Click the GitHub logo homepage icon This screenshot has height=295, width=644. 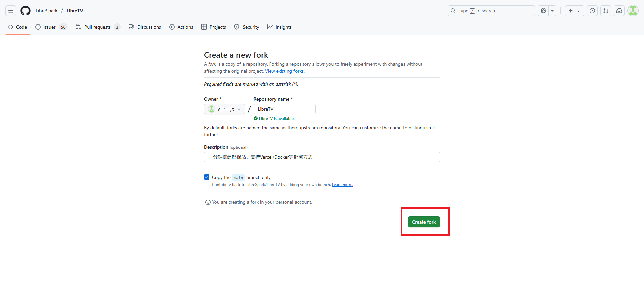coord(25,11)
